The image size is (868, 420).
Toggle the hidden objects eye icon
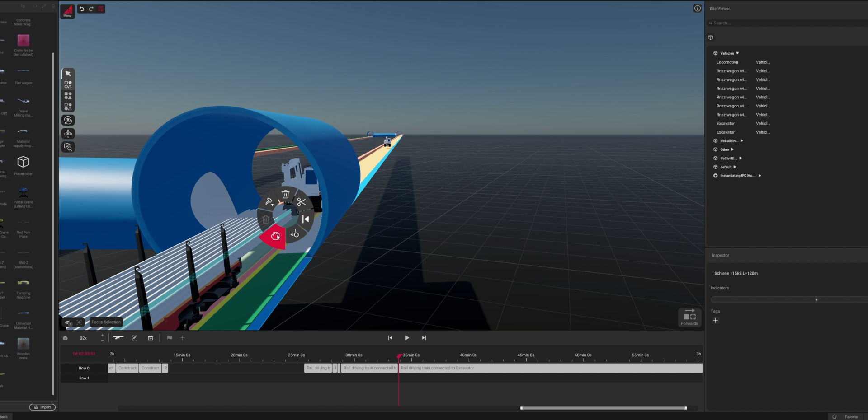(x=67, y=322)
